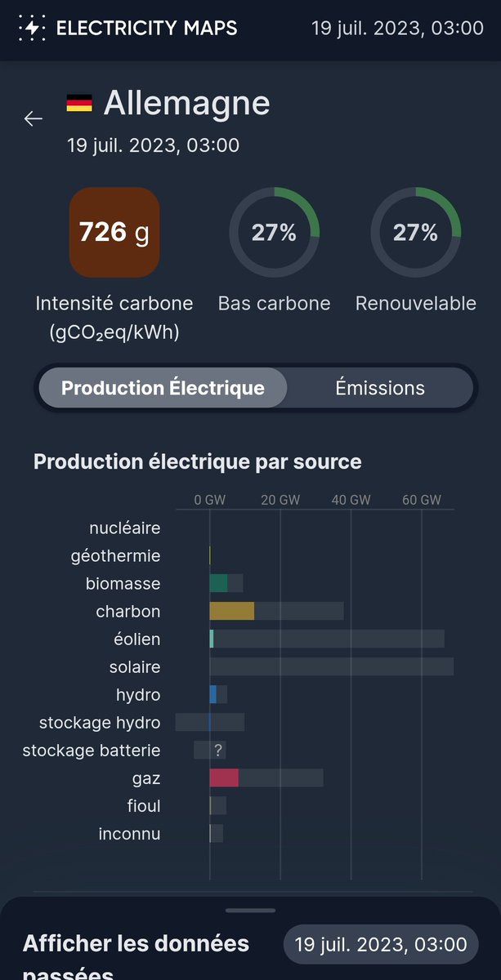The height and width of the screenshot is (980, 501).
Task: Click the German flag icon
Action: (79, 104)
